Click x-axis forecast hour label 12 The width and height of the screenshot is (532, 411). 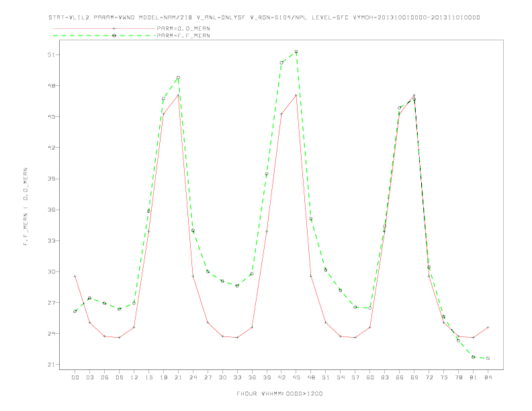tap(134, 377)
